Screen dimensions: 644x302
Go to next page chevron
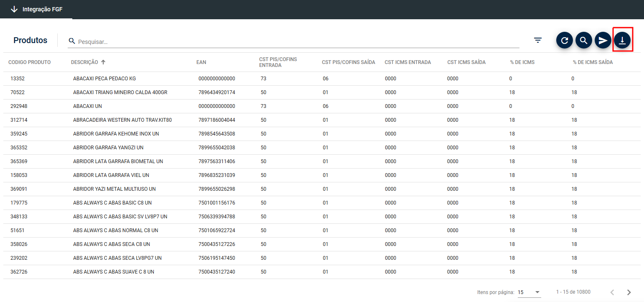point(629,292)
